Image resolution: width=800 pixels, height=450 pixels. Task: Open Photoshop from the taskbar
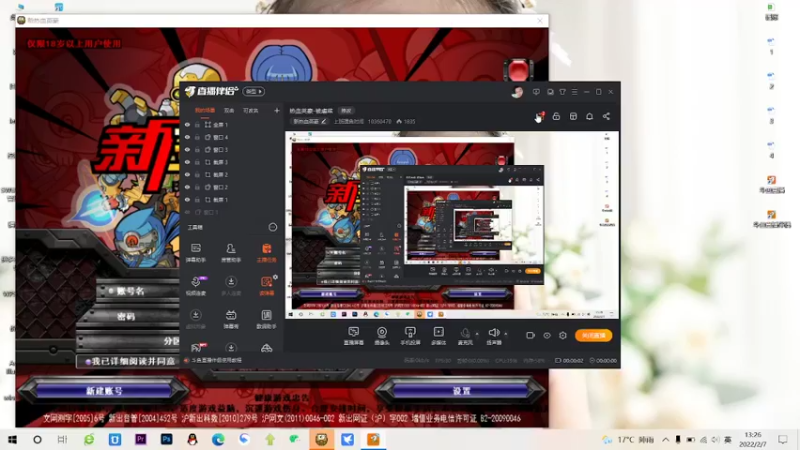[166, 439]
